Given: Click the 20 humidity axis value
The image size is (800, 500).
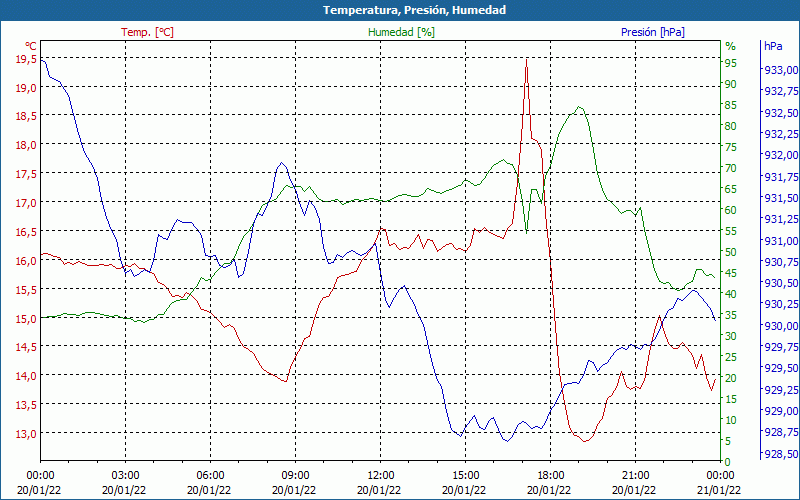Looking at the screenshot, I should pyautogui.click(x=731, y=378).
